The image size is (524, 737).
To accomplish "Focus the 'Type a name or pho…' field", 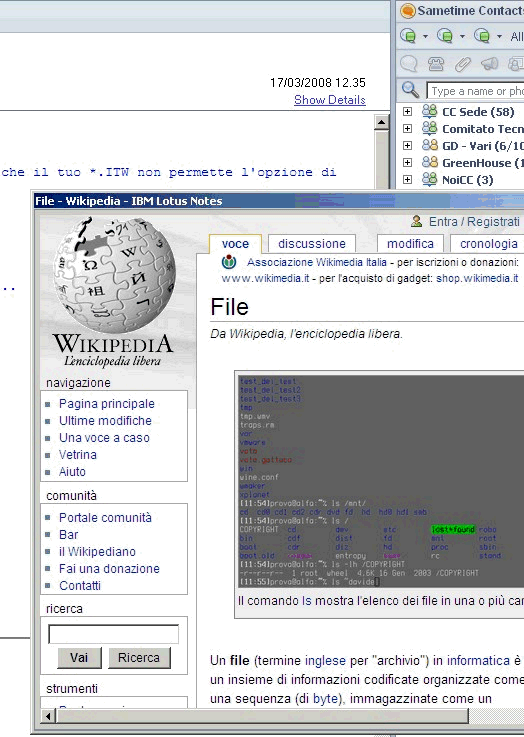I will [475, 91].
